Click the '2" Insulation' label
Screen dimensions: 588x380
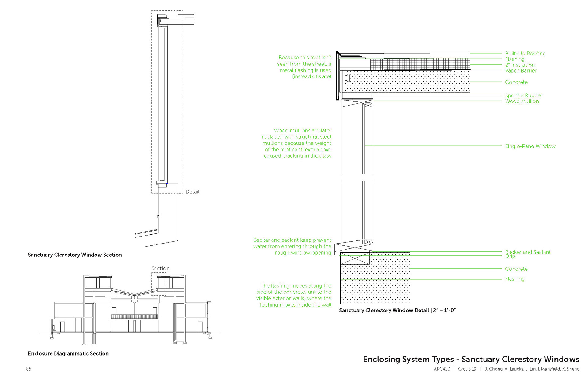tap(520, 65)
